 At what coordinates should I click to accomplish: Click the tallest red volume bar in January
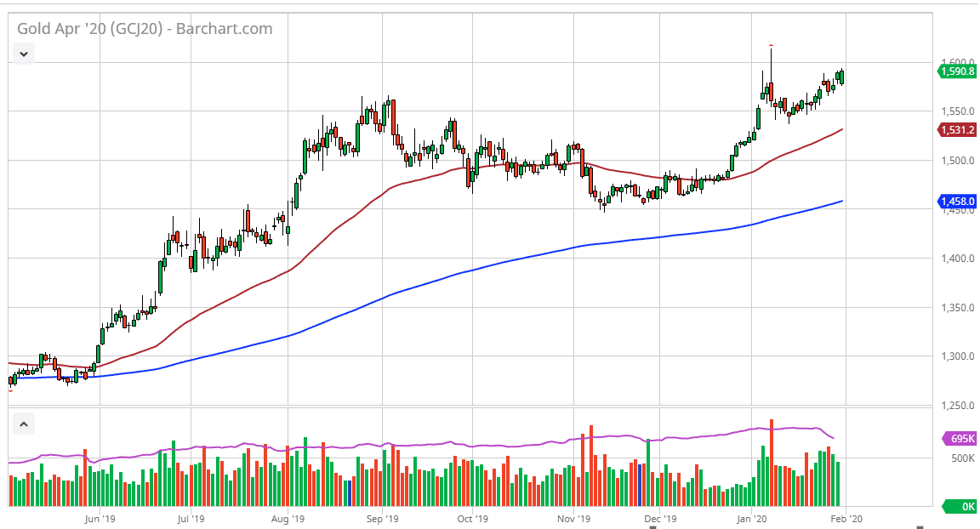pyautogui.click(x=772, y=463)
